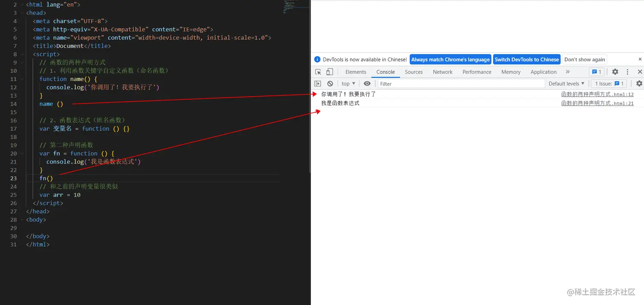
Task: Click the console message 你调用了！我要执行了
Action: [348, 95]
